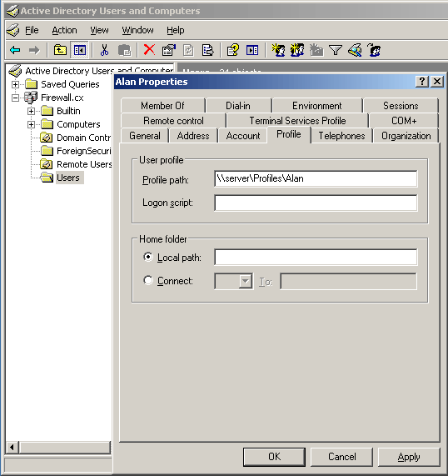Viewport: 448px width, 476px height.
Task: Select the ForeignSecuri container in tree
Action: tap(84, 151)
